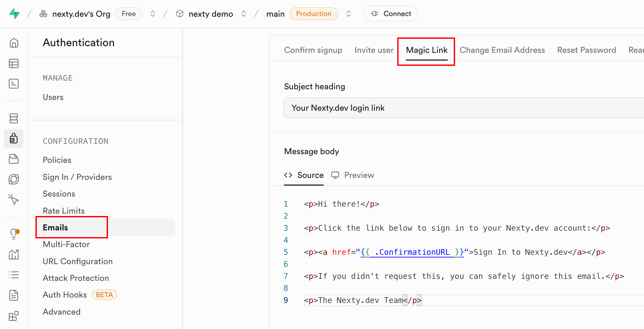
Task: Click code line 3 sign in text
Action: pyautogui.click(x=457, y=228)
